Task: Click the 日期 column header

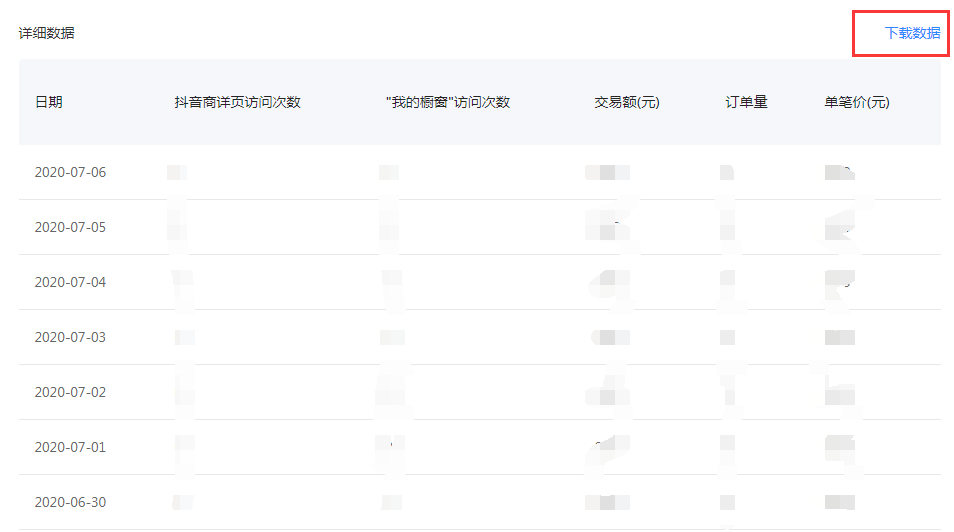Action: (x=49, y=102)
